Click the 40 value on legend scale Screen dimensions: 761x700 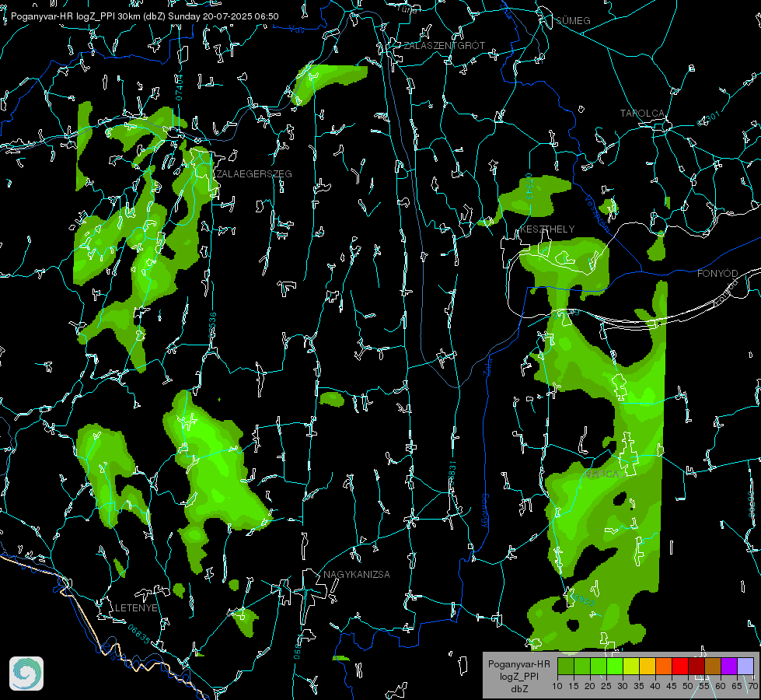pos(655,686)
